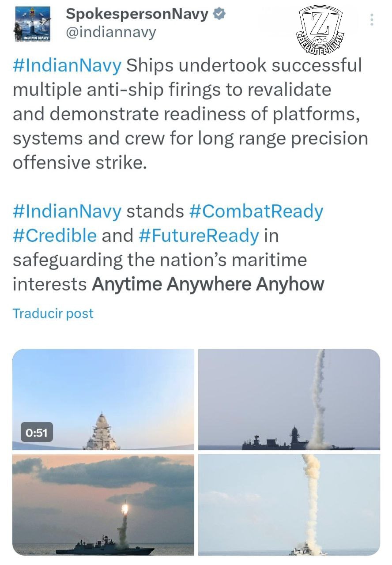392x565 pixels.
Task: Open the #Credible hashtag
Action: click(55, 235)
